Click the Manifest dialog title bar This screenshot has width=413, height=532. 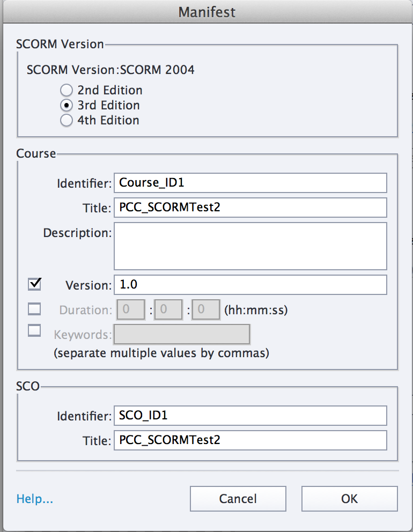pos(206,12)
